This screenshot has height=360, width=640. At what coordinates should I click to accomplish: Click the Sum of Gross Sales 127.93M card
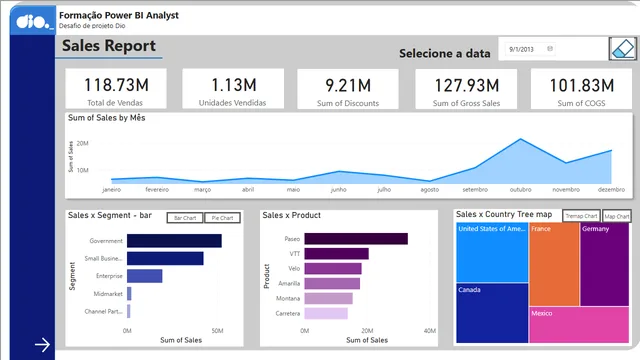pyautogui.click(x=466, y=89)
